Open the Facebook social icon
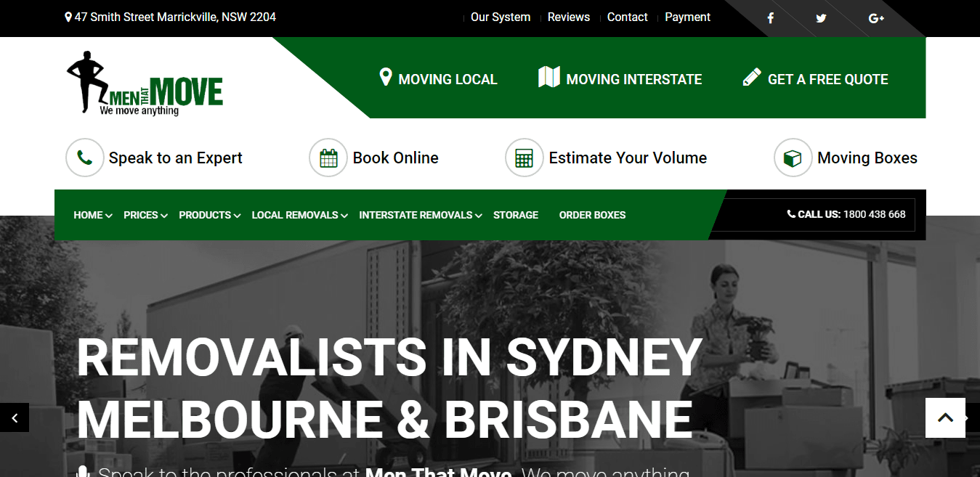Image resolution: width=980 pixels, height=477 pixels. tap(770, 18)
